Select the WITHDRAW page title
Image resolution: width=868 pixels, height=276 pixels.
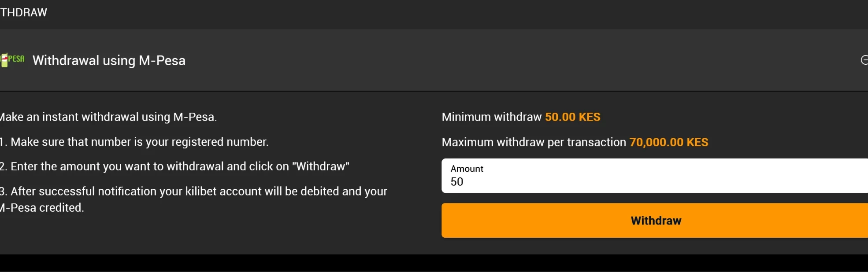click(x=23, y=12)
